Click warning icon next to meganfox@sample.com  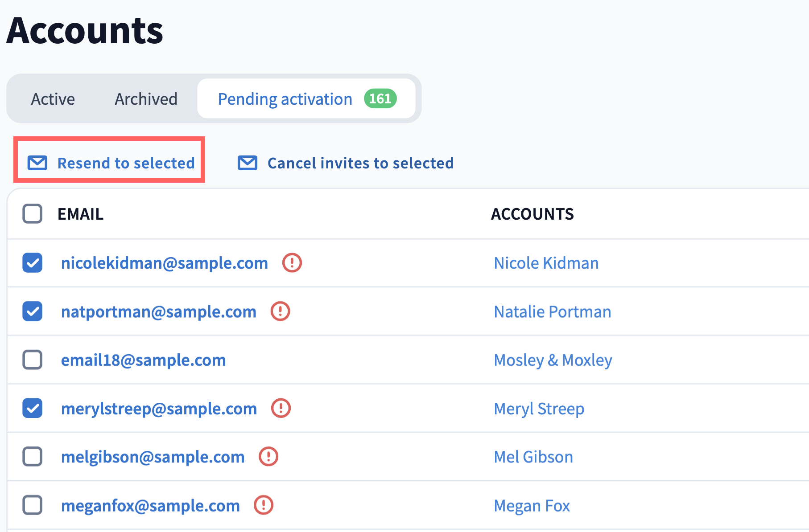(x=264, y=505)
